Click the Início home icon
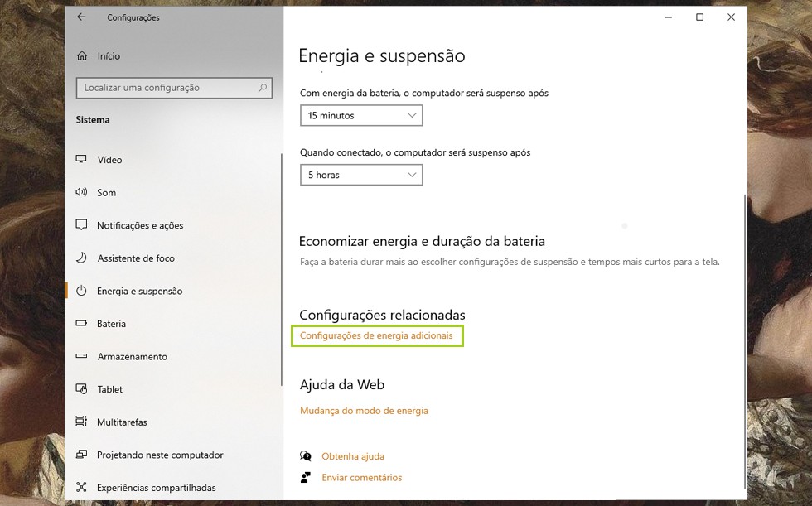Screen dimensions: 812x506 82,55
